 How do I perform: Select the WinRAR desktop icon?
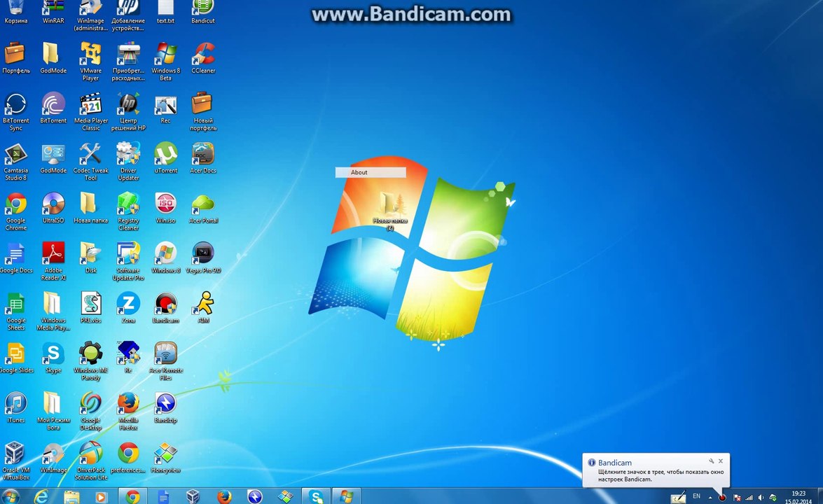tap(53, 12)
